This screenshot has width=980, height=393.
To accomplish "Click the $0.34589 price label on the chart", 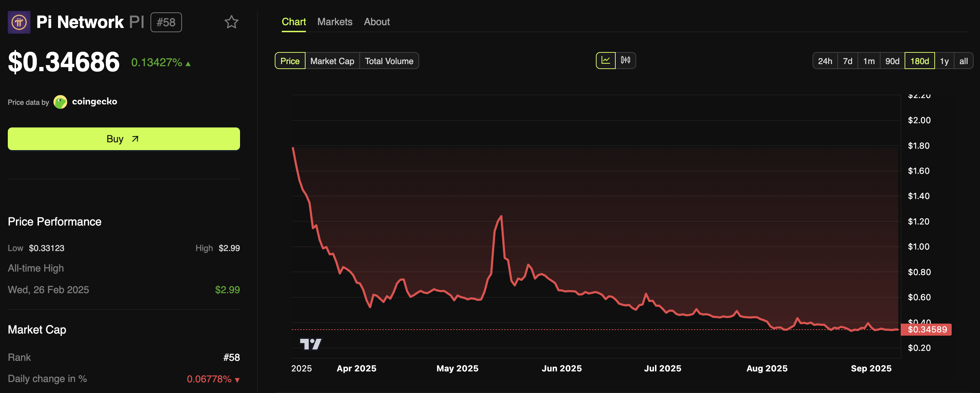I will pos(926,330).
